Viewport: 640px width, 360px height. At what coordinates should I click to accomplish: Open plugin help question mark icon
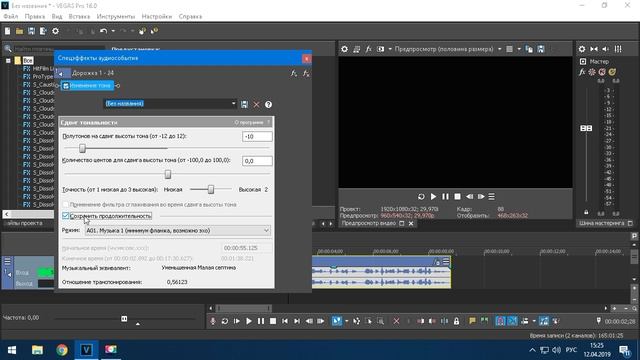point(268,104)
